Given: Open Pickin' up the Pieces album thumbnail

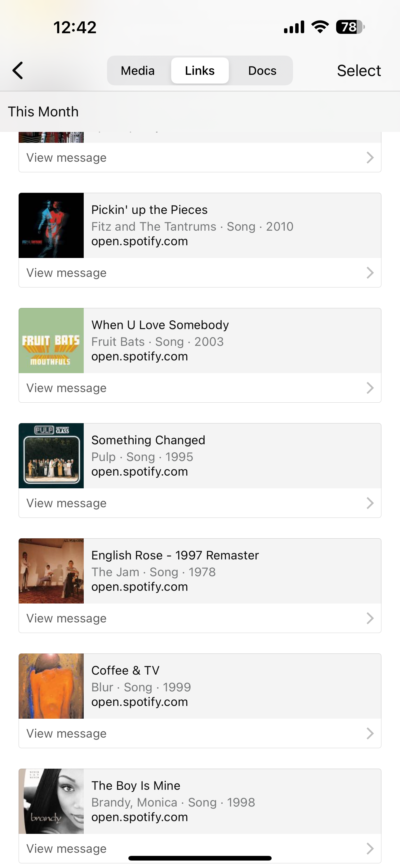Looking at the screenshot, I should click(x=51, y=225).
